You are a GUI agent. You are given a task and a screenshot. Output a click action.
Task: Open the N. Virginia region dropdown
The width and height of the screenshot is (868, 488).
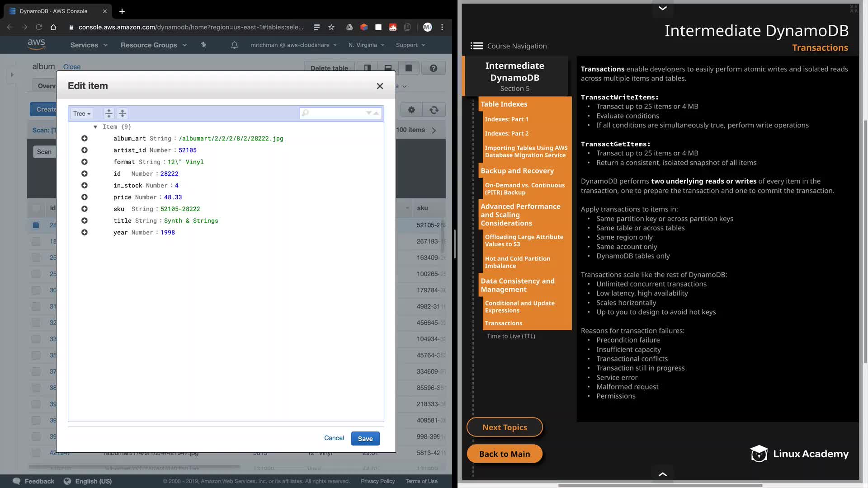click(x=366, y=45)
